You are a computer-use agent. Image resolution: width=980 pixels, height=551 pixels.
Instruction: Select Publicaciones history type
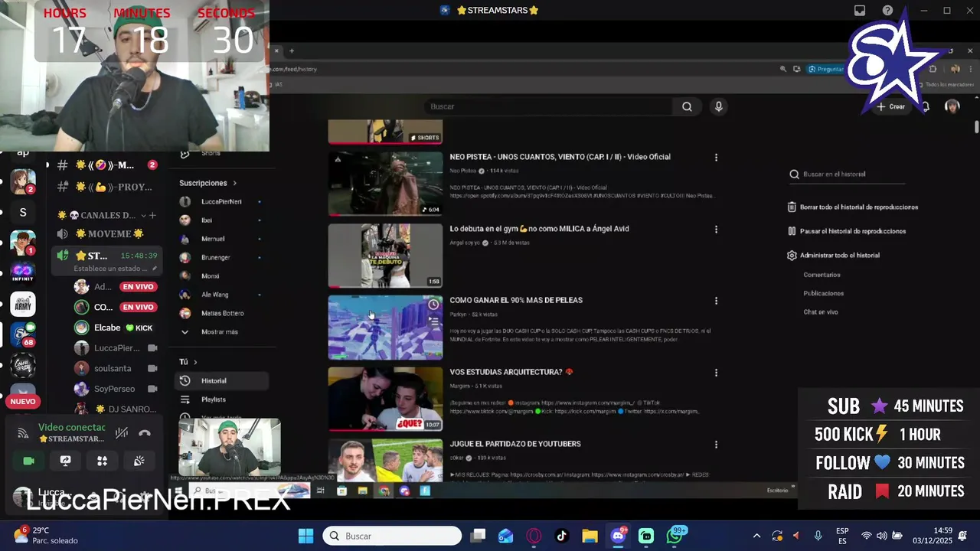[824, 294]
